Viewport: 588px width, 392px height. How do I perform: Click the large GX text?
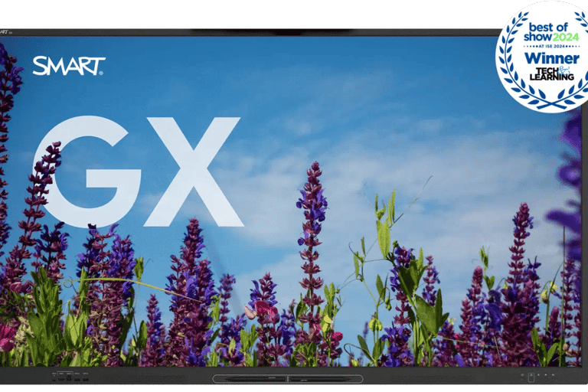tap(138, 171)
